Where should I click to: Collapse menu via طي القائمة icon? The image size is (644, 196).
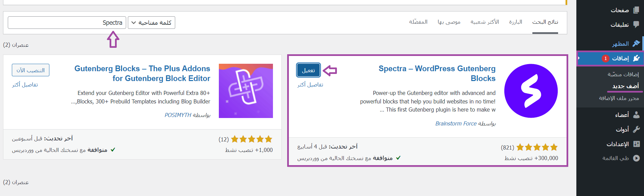click(x=636, y=158)
